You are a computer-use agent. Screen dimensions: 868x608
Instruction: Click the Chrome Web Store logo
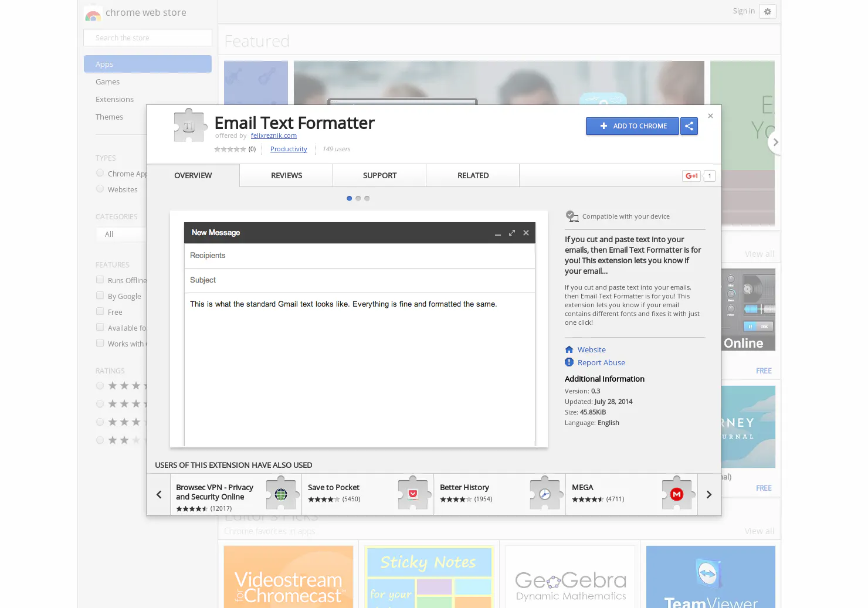[93, 14]
